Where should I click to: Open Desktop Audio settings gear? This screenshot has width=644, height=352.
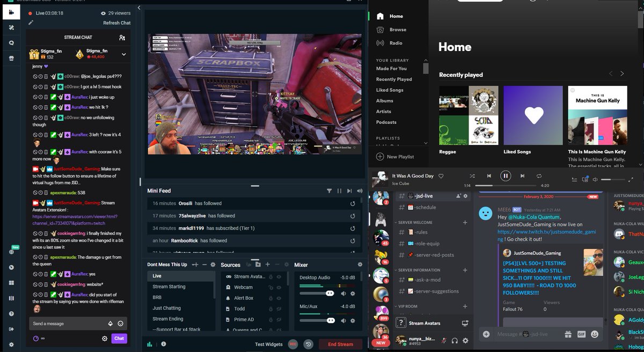click(x=353, y=294)
